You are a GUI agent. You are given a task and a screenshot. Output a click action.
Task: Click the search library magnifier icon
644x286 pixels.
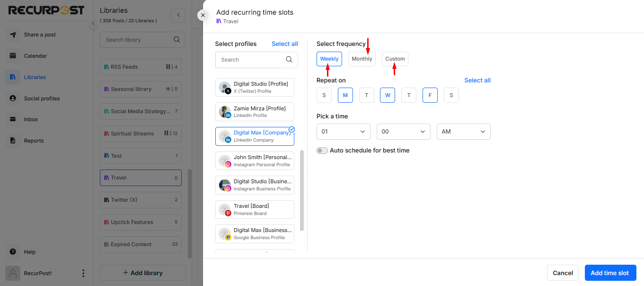[176, 40]
